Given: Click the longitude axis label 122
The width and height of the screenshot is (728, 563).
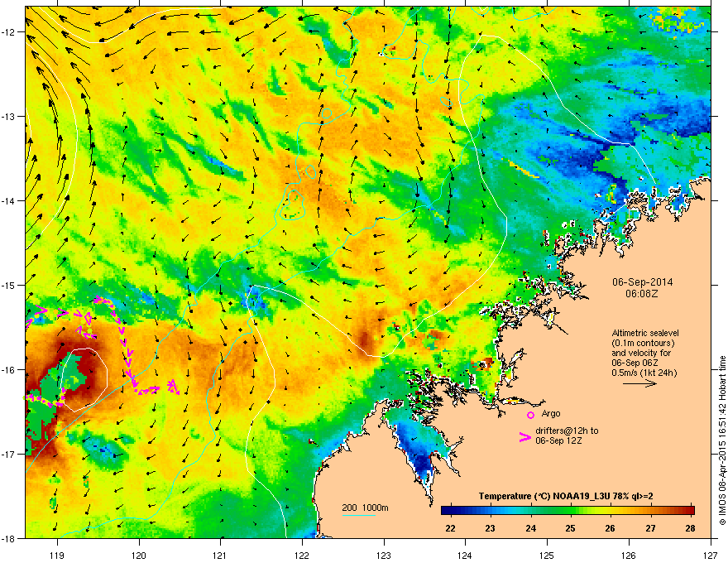Looking at the screenshot, I should [302, 555].
